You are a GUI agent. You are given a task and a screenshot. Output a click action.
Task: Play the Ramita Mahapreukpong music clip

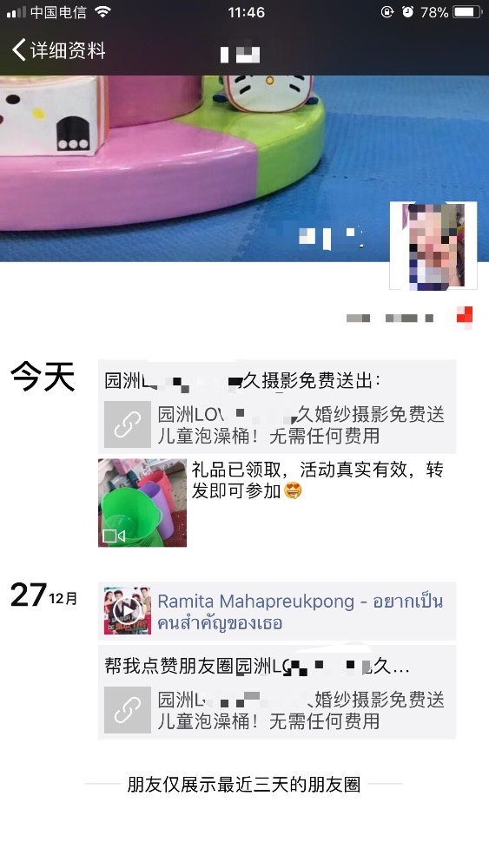[128, 610]
